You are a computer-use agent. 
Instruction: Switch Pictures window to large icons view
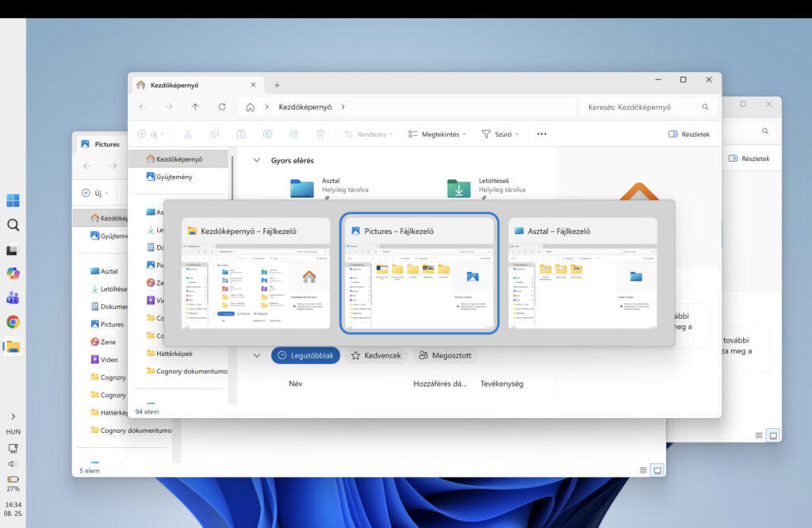coord(657,471)
